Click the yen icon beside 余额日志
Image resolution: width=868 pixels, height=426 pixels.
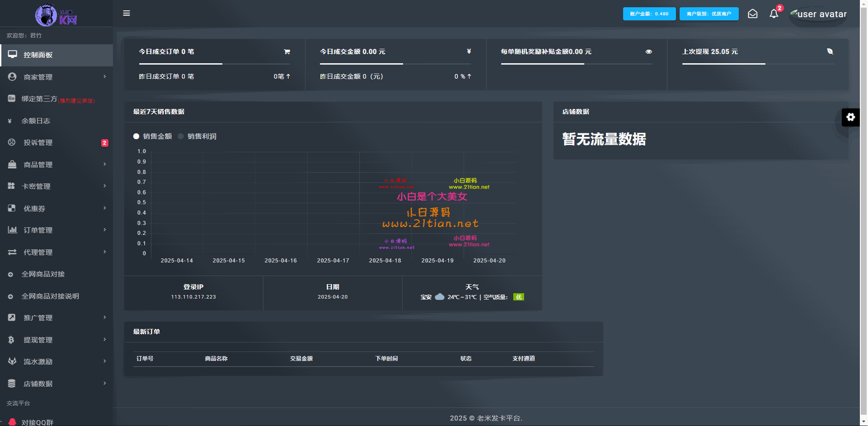[9, 121]
